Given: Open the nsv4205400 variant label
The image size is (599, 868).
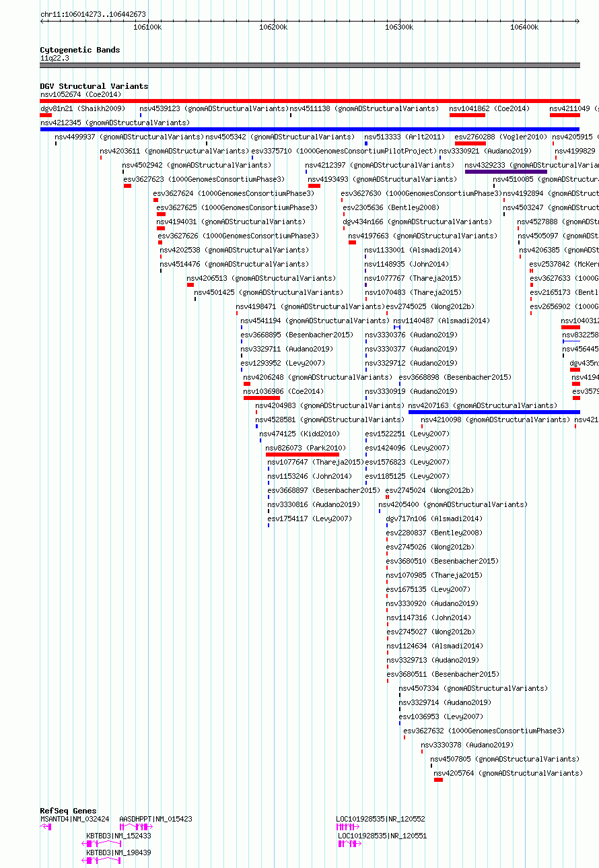Looking at the screenshot, I should coord(453,504).
